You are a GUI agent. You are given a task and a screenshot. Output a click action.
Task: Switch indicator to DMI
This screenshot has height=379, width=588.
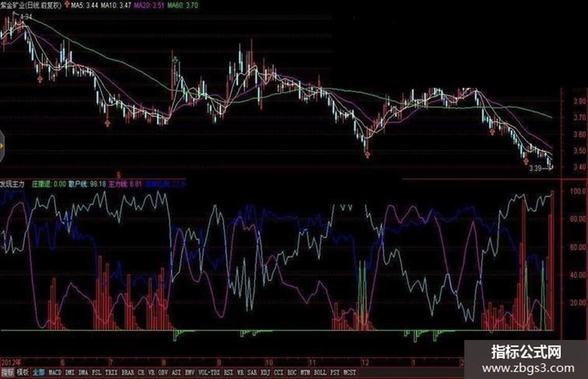pyautogui.click(x=70, y=373)
